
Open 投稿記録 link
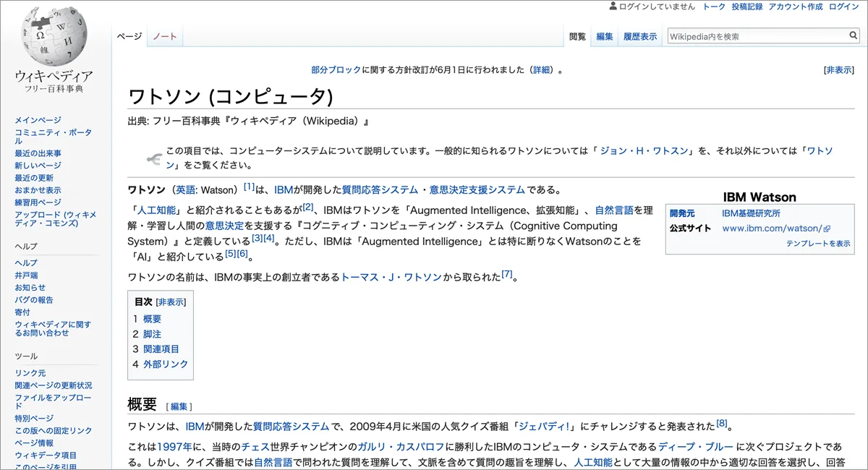[747, 7]
